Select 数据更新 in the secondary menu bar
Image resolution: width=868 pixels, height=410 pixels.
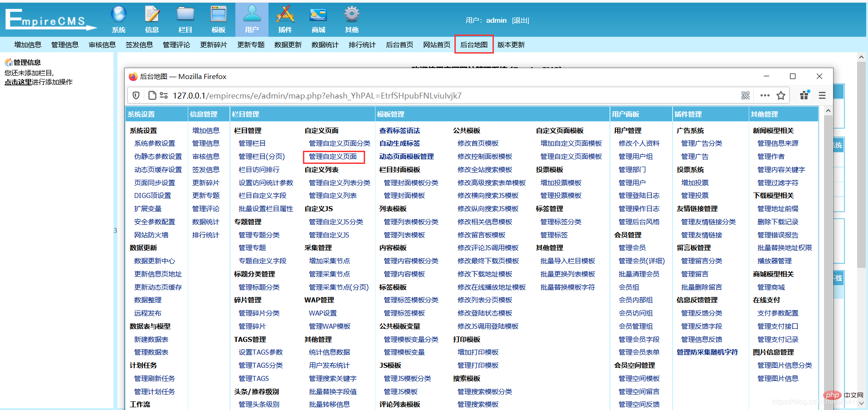[288, 44]
